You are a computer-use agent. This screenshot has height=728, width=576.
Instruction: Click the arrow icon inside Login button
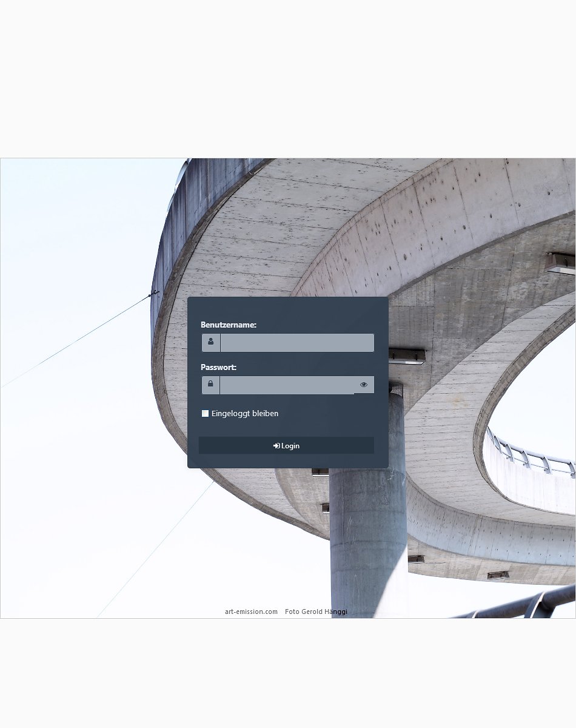pyautogui.click(x=276, y=446)
